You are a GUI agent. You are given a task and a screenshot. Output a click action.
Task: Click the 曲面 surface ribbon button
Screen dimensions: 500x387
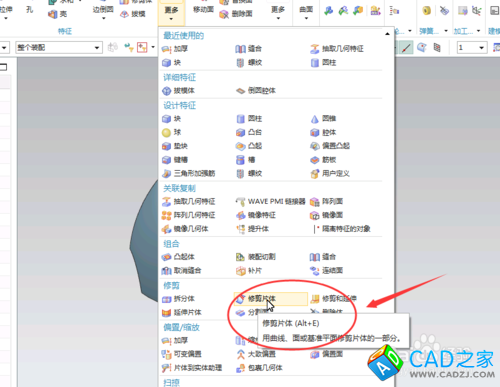coord(306,13)
